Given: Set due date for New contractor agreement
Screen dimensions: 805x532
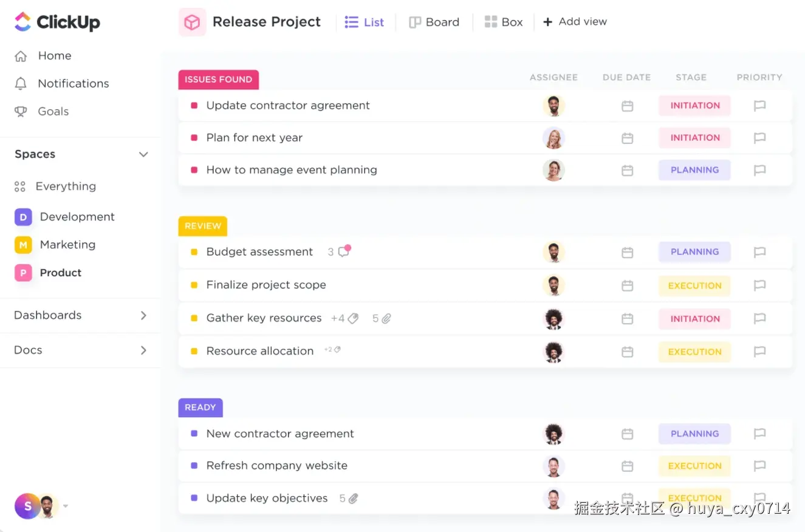Looking at the screenshot, I should (627, 434).
